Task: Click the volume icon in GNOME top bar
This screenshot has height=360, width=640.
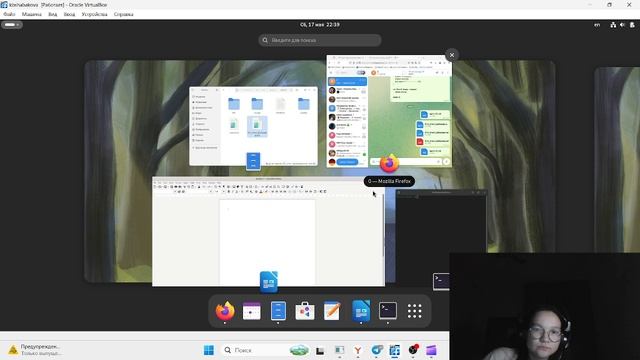Action: 622,25
